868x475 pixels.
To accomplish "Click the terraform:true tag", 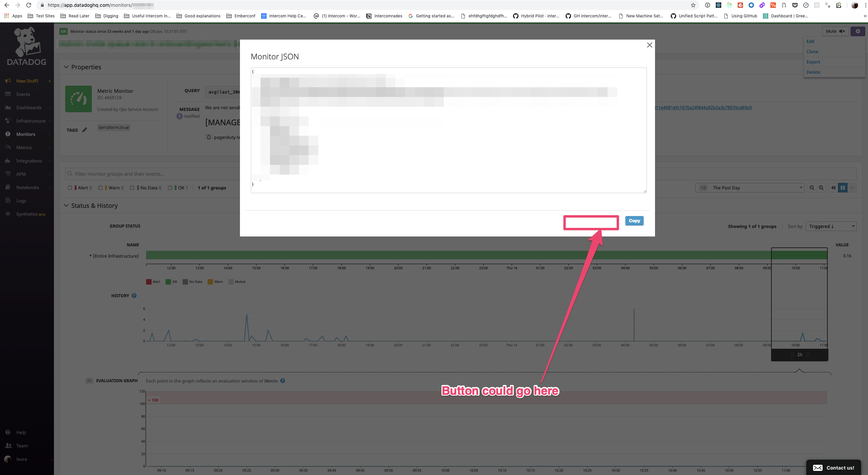I will point(114,127).
